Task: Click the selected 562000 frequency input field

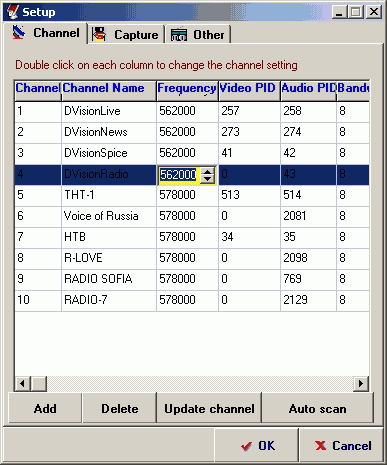Action: coord(179,175)
